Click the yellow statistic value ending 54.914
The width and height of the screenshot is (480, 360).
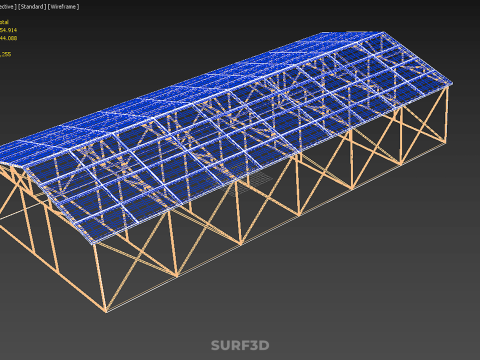coord(8,30)
